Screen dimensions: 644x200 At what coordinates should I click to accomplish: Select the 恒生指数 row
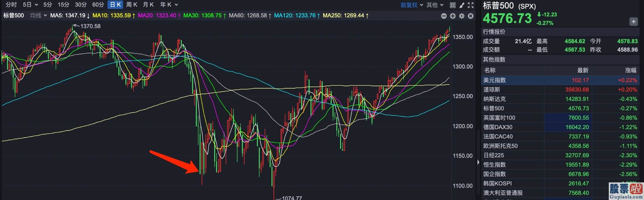tap(560, 165)
